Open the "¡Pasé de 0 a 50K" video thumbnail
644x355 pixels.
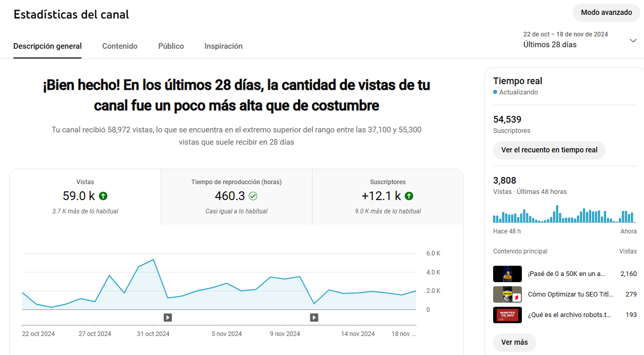[x=507, y=274]
